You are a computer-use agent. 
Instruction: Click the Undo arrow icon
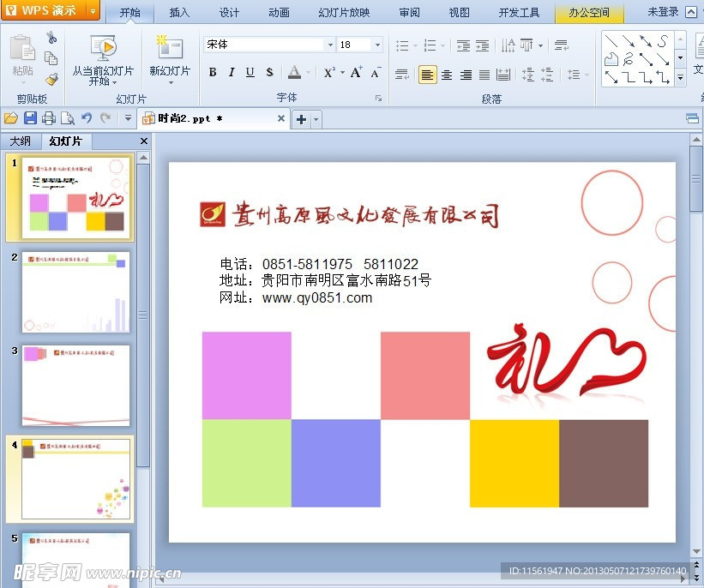pyautogui.click(x=87, y=117)
